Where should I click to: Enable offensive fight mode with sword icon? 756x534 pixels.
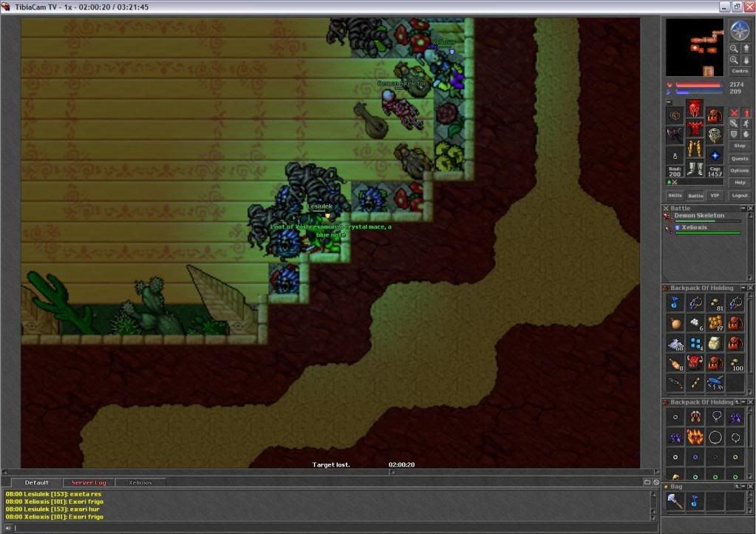click(x=734, y=124)
